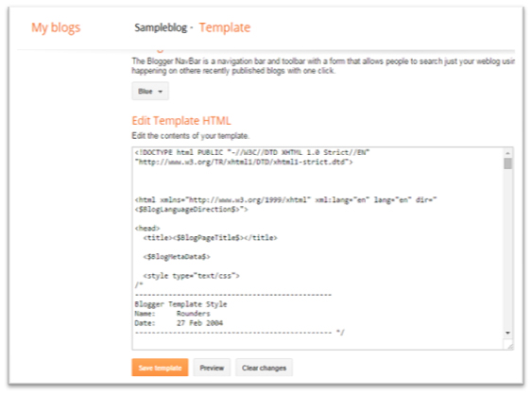Click the Edit the contents of your template text
This screenshot has width=532, height=395.
(x=190, y=136)
